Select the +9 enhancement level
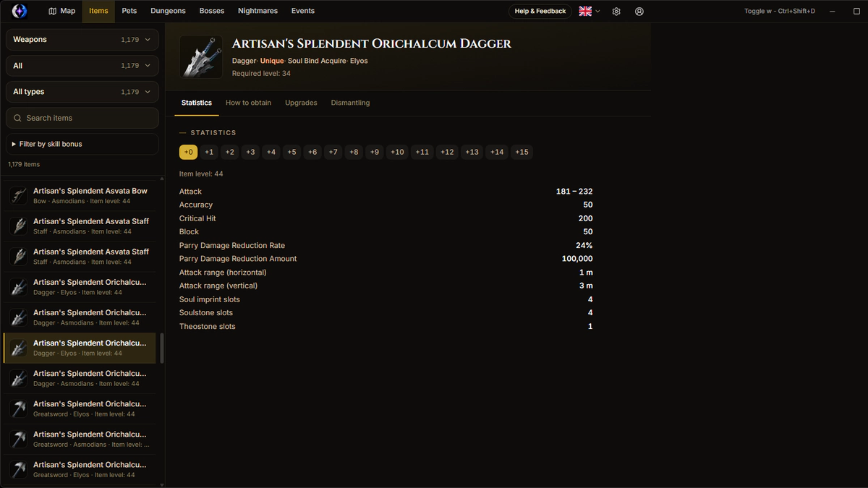This screenshot has width=868, height=488. click(374, 152)
